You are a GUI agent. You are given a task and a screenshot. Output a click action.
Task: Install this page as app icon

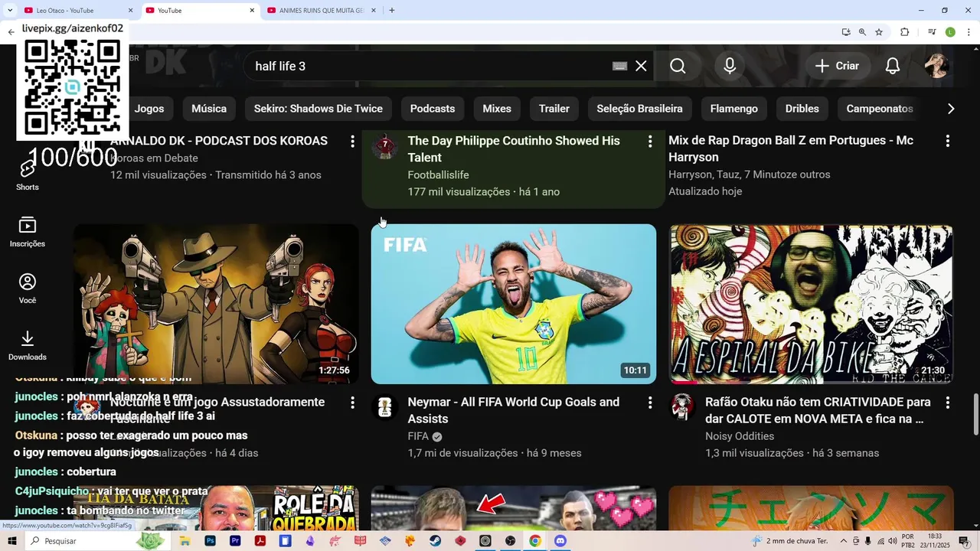point(846,32)
